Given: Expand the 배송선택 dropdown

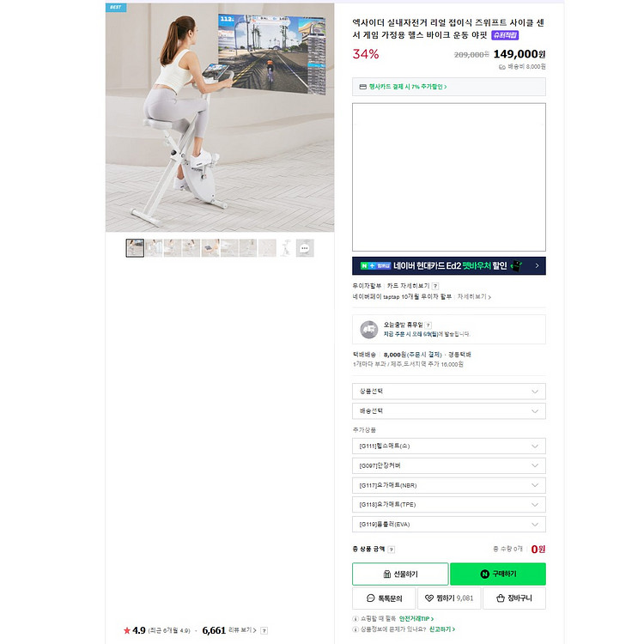Looking at the screenshot, I should point(449,411).
